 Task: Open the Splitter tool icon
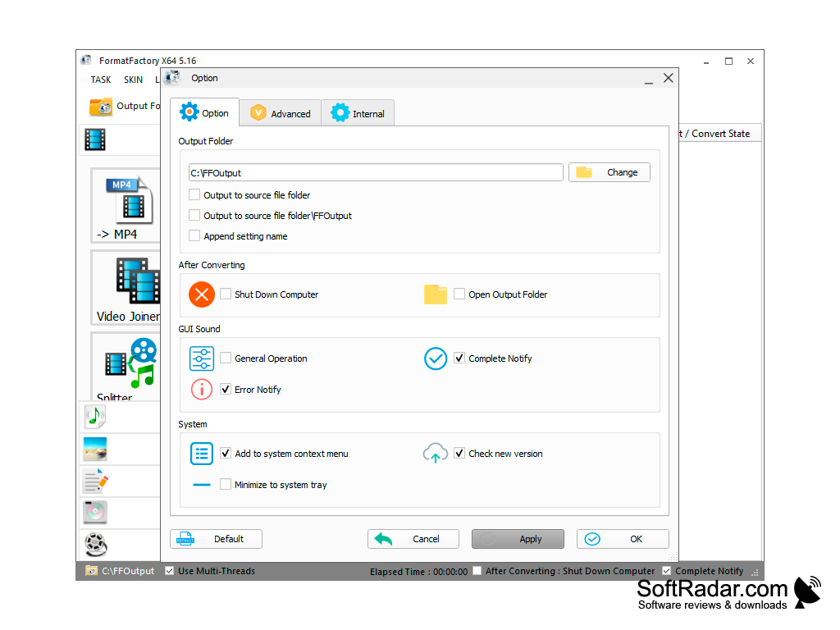pos(126,367)
